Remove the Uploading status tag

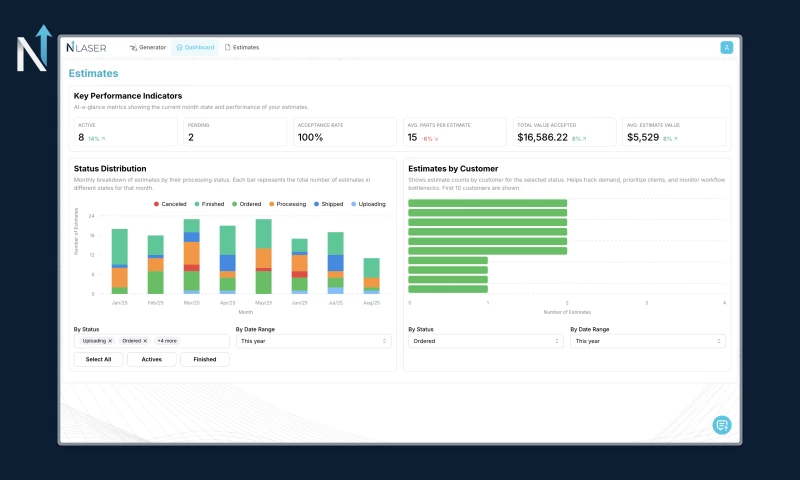point(110,341)
